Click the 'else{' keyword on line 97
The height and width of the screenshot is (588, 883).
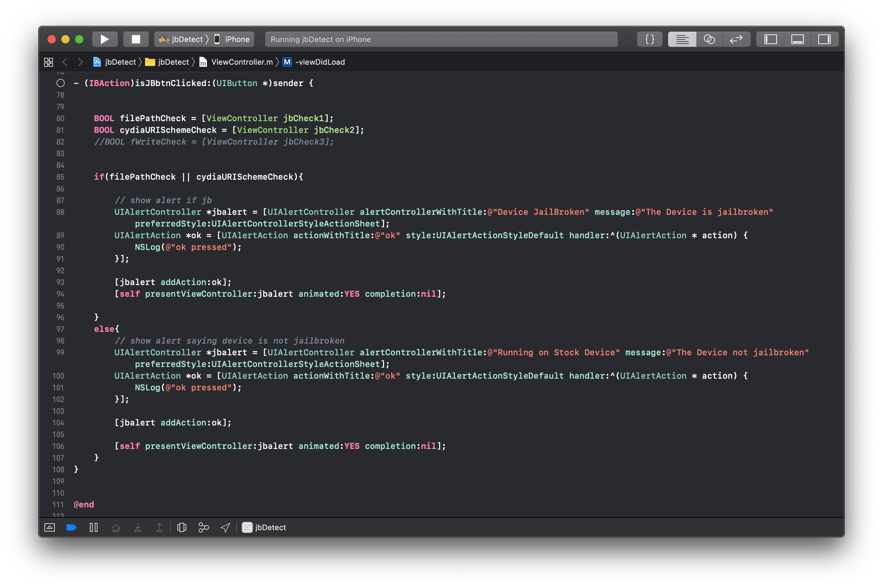coord(106,329)
